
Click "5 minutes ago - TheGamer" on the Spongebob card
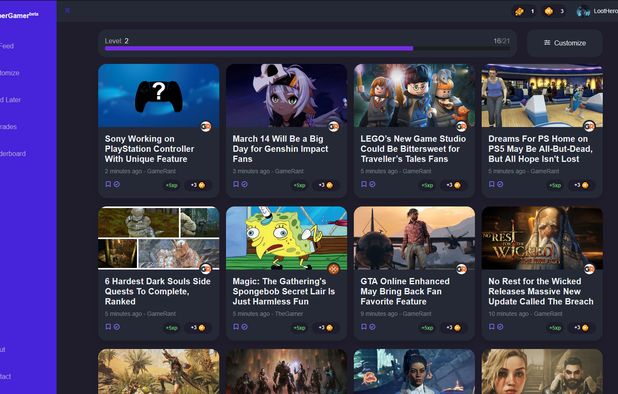coord(268,314)
